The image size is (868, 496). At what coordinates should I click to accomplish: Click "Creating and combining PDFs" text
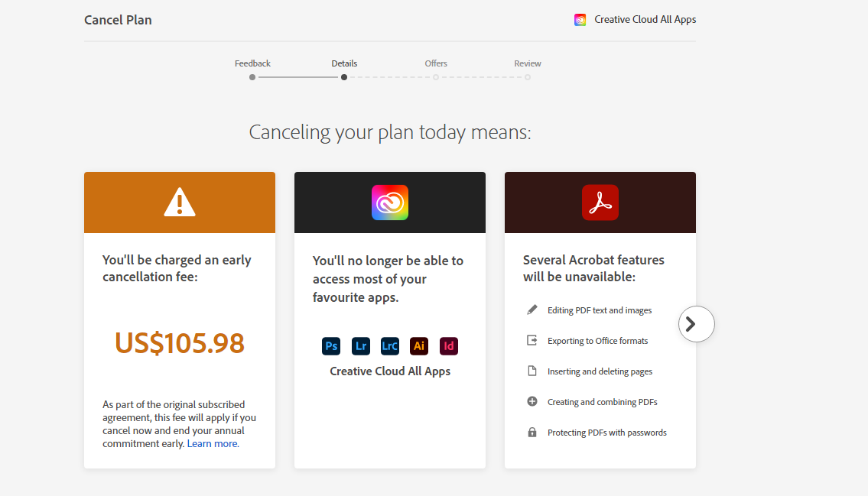coord(603,402)
